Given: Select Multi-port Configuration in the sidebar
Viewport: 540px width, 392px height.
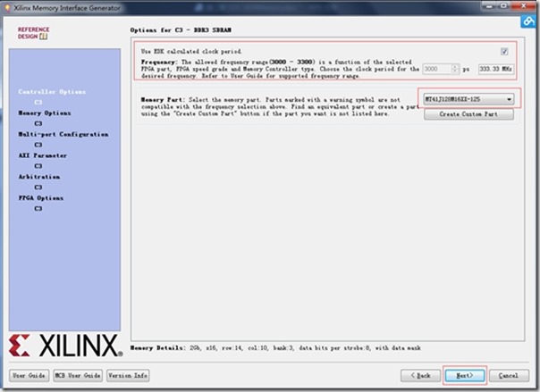Looking at the screenshot, I should (x=63, y=135).
